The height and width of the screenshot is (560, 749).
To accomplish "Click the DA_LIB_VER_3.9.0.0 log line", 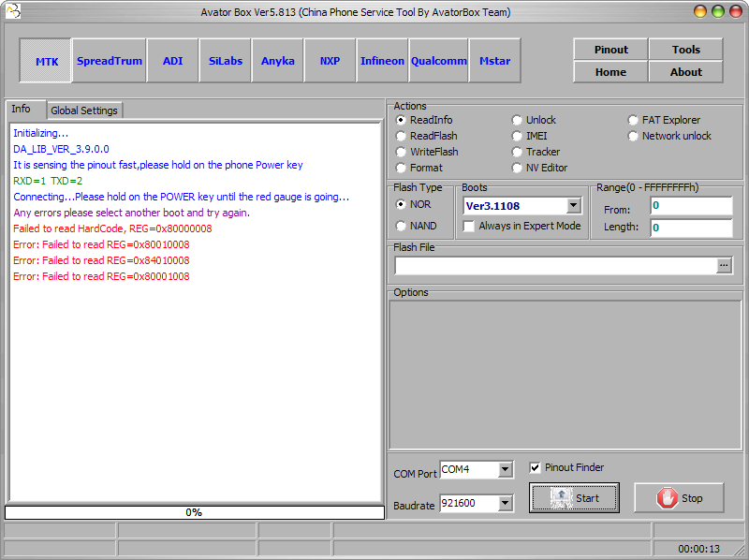I will coord(61,149).
